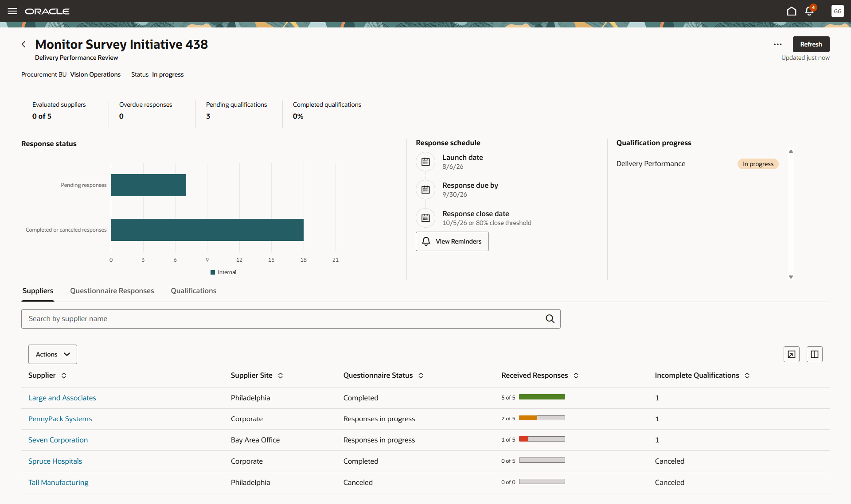This screenshot has height=504, width=851.
Task: Open the notifications bell
Action: coord(810,11)
